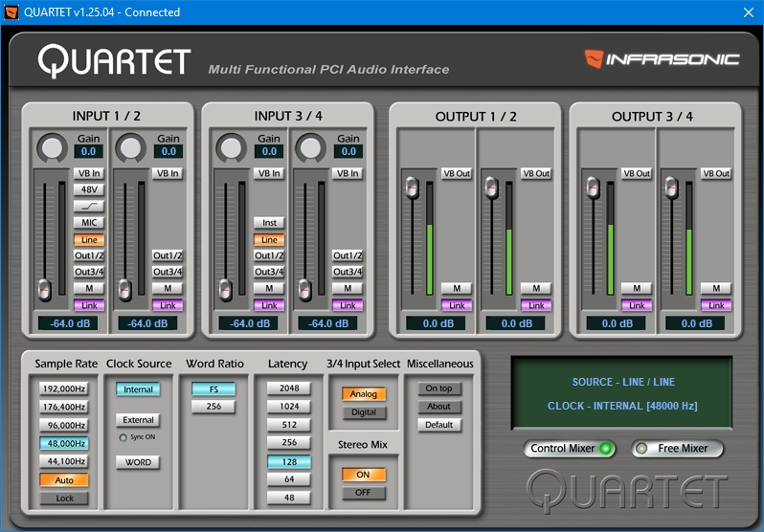Viewport: 764px width, 532px height.
Task: Route Input 1 to Out1/2
Action: tap(89, 255)
